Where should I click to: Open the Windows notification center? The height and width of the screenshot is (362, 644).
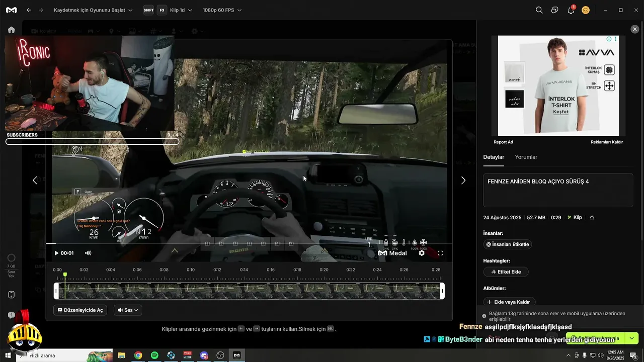pyautogui.click(x=634, y=355)
